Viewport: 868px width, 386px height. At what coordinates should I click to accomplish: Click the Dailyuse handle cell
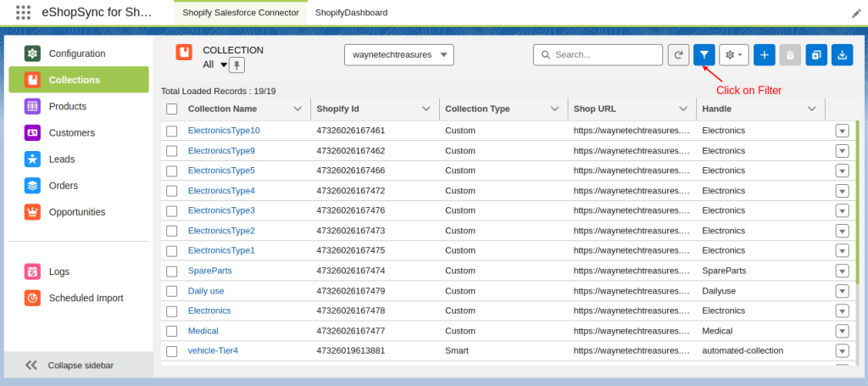(719, 291)
